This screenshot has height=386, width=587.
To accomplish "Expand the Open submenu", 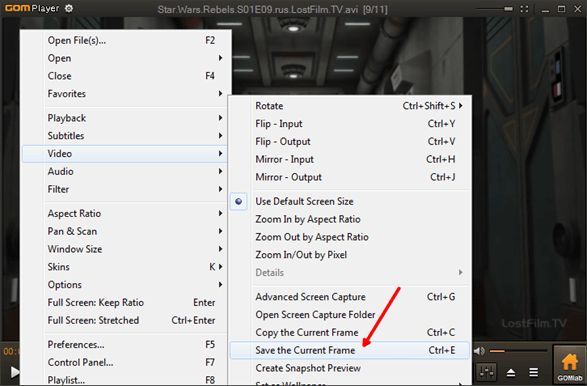I will tap(125, 58).
